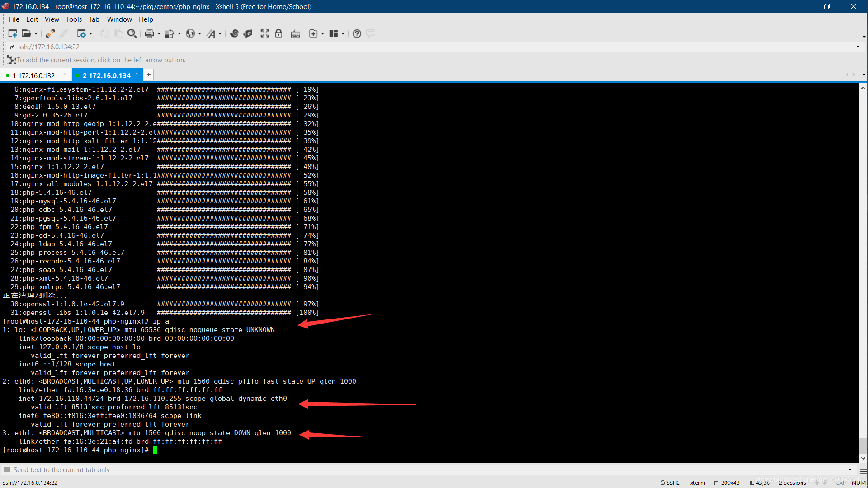This screenshot has height=488, width=868.
Task: Add a new tab with plus button
Action: (148, 75)
